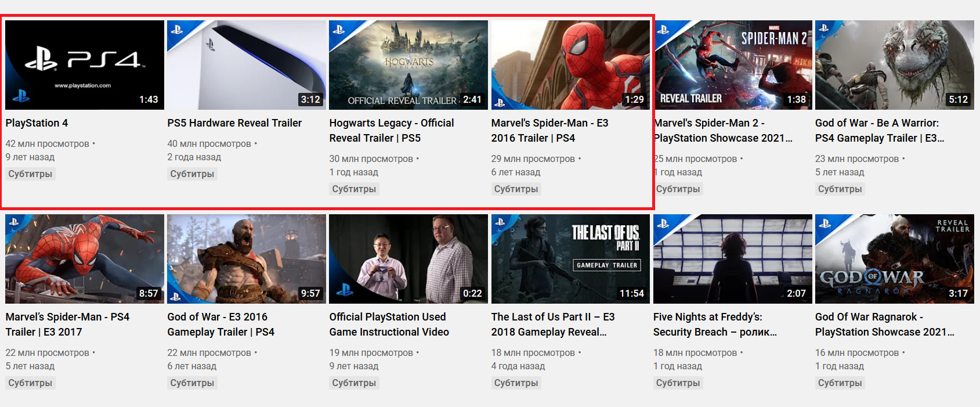Click 'Marvel's Spider-Man - PS4 Trailer' title

click(67, 325)
